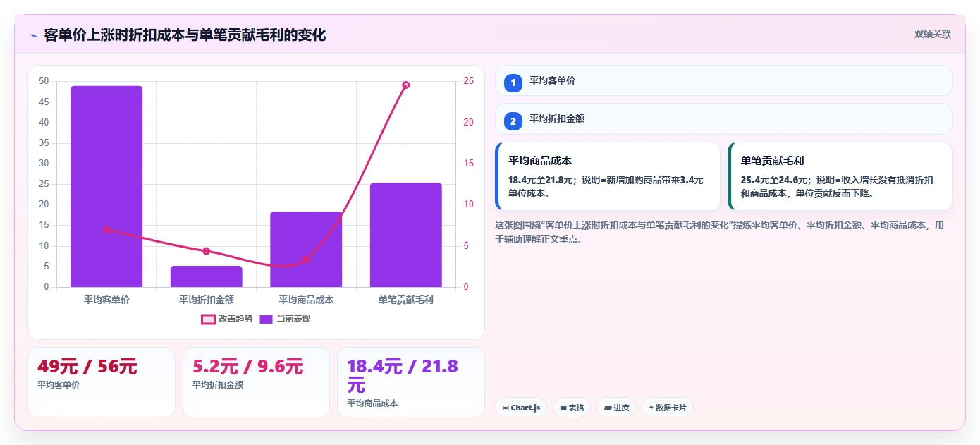This screenshot has width=980, height=445.
Task: Click the 数据卡片 tag chip
Action: pos(668,408)
